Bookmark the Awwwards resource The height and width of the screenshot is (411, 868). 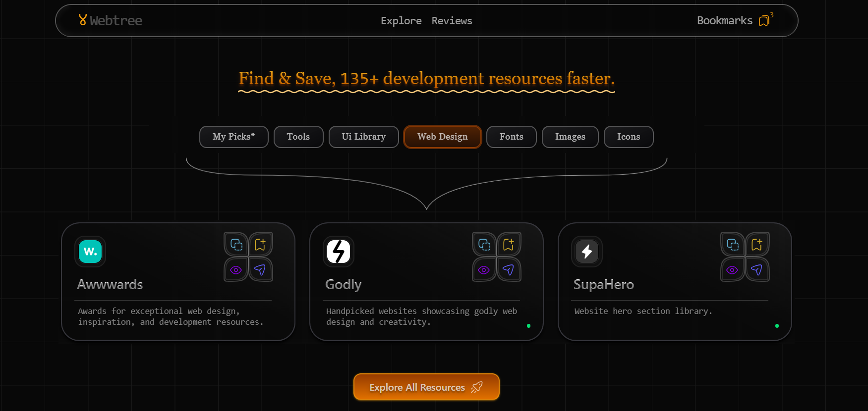pos(260,244)
